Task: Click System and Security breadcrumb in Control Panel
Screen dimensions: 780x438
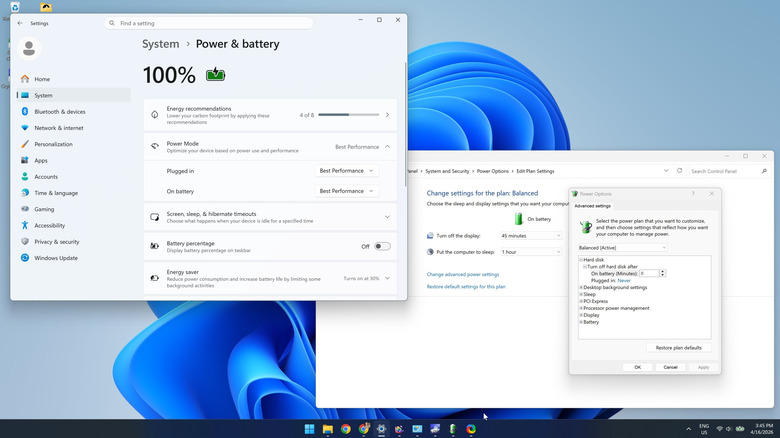Action: [x=447, y=171]
